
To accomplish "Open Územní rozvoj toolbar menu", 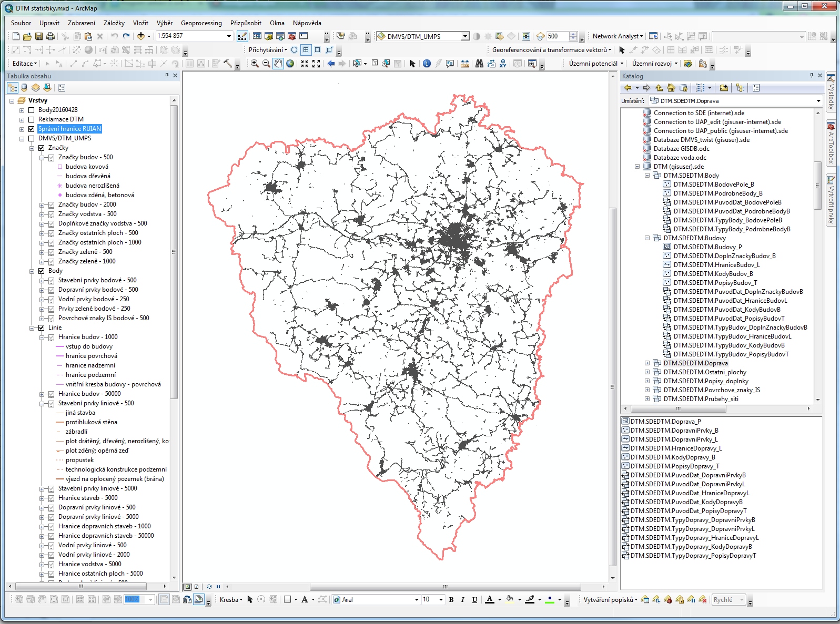I will tap(655, 64).
